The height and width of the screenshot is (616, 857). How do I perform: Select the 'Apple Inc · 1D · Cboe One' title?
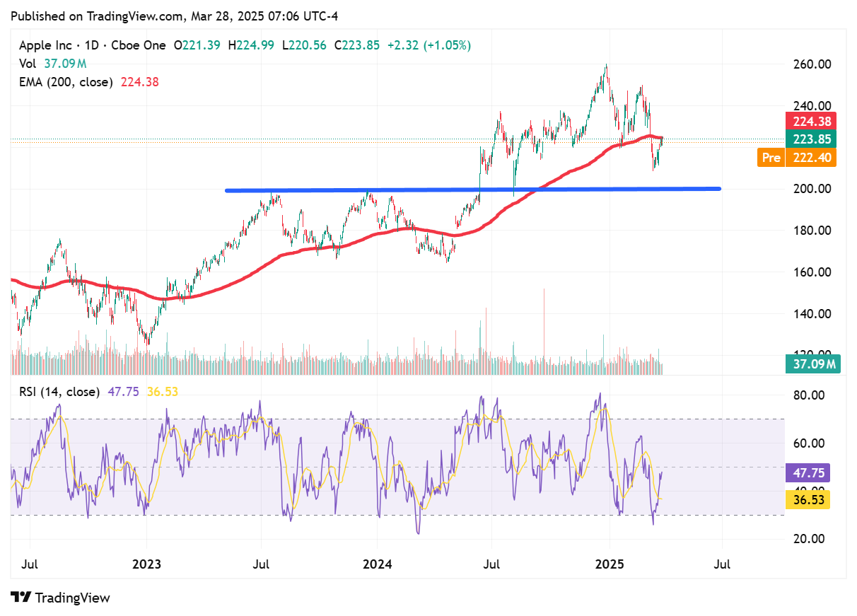click(92, 45)
